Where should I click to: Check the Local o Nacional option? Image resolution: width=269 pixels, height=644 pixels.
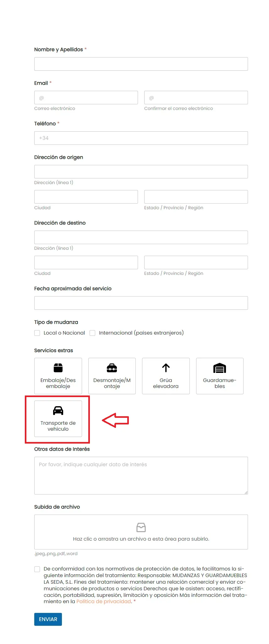pos(37,333)
